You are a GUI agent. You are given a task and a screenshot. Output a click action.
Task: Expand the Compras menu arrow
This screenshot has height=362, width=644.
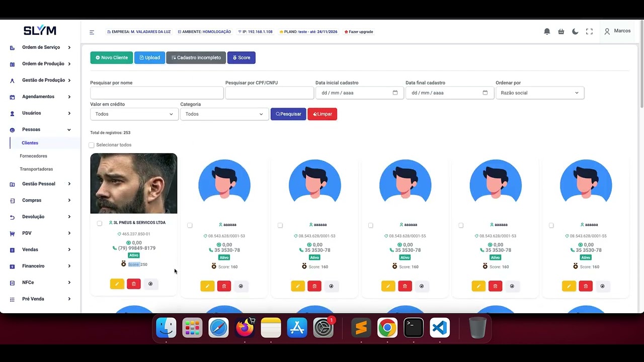[69, 201]
